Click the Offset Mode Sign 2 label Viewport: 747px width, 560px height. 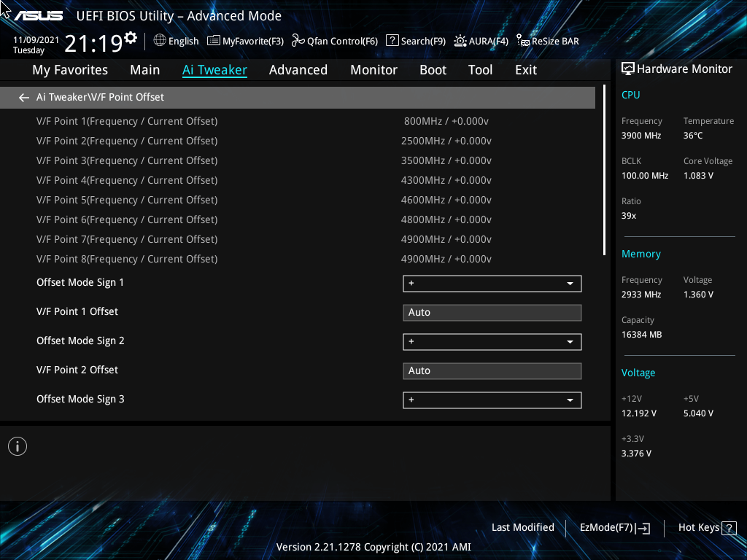tap(80, 341)
